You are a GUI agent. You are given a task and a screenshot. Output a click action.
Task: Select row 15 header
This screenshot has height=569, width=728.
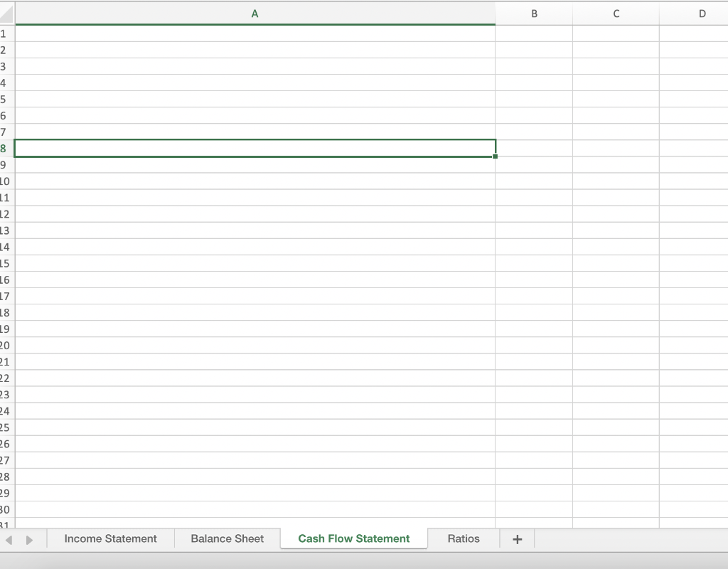click(x=7, y=263)
